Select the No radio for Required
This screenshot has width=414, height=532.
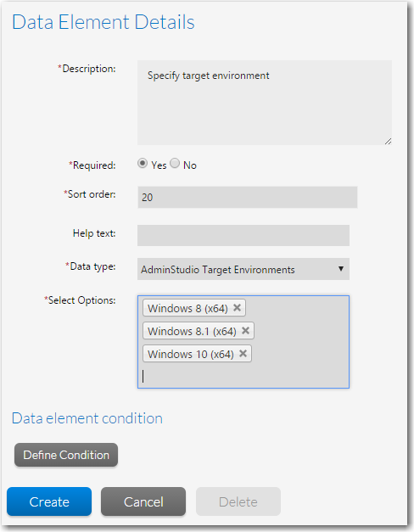point(175,163)
